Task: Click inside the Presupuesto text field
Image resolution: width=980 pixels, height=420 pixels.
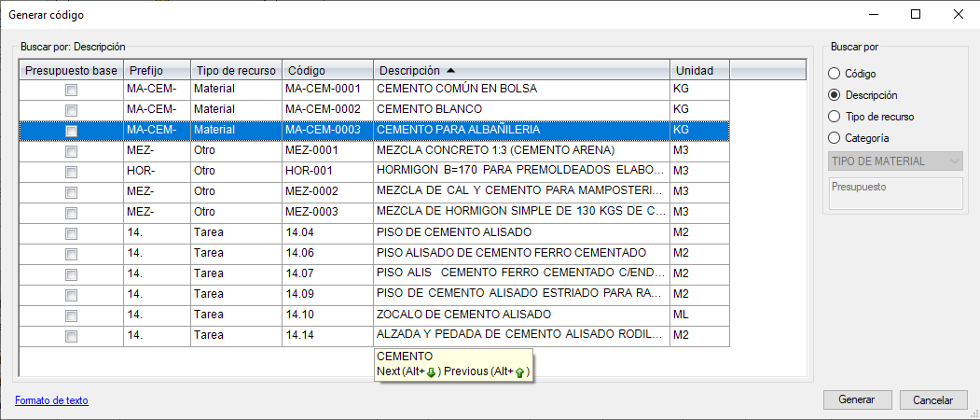Action: tap(894, 193)
